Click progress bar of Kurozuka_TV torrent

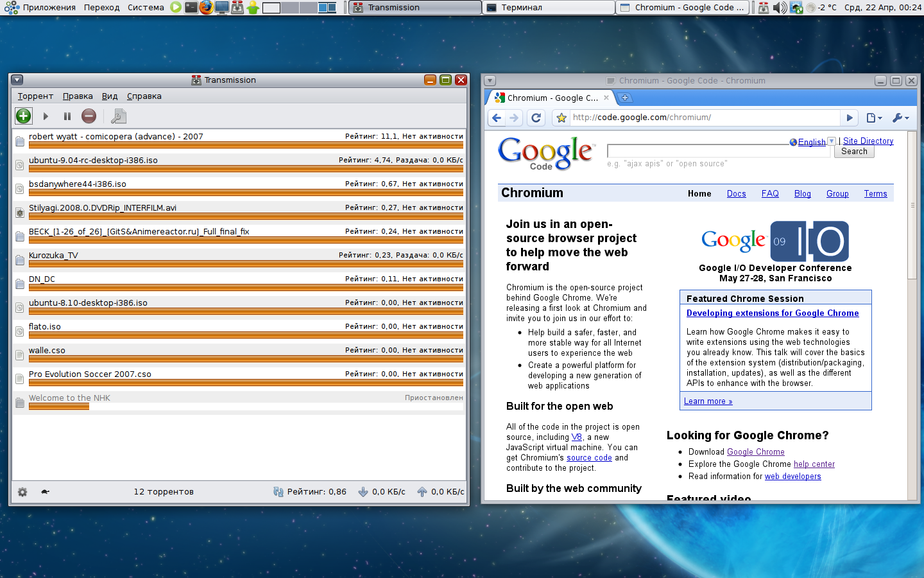[x=246, y=264]
